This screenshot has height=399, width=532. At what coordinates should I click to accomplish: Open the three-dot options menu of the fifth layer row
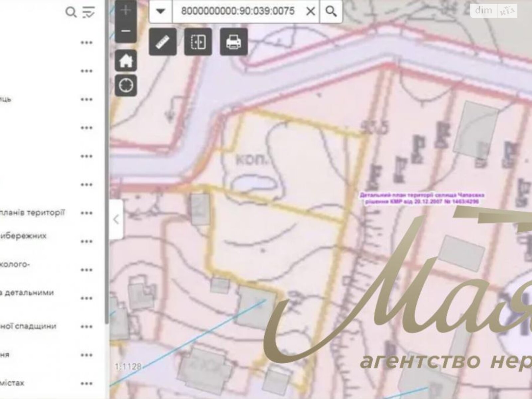point(86,156)
